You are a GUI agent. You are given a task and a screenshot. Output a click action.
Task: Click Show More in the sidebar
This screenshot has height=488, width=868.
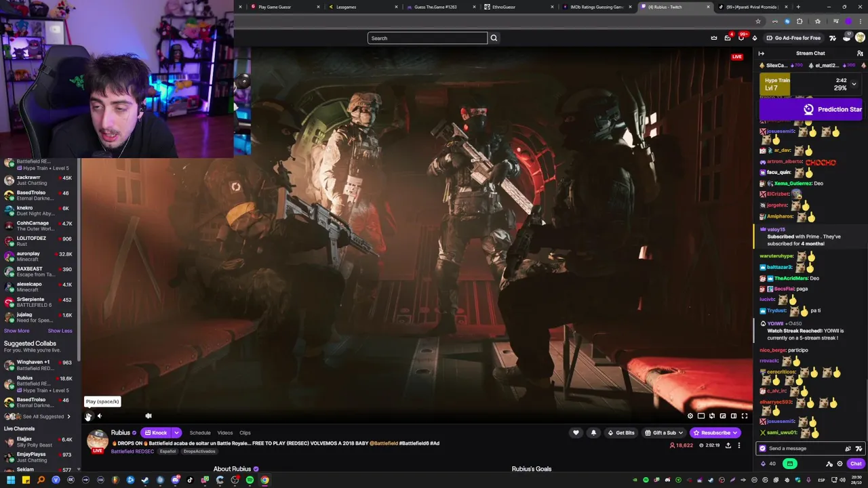point(17,331)
